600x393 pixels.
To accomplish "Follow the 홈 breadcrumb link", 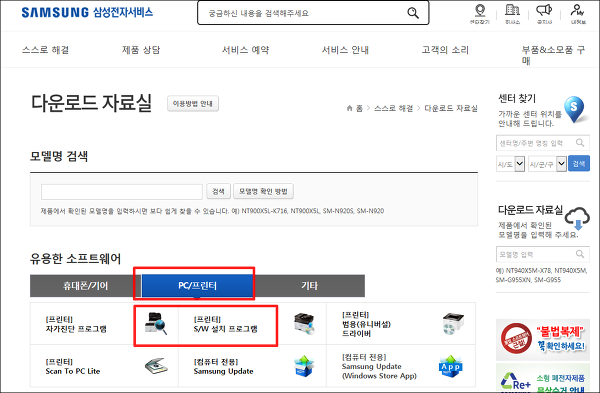I will (359, 108).
